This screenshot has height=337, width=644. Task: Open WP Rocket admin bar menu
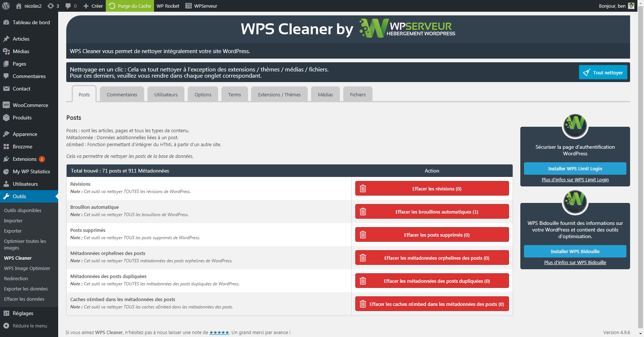click(x=168, y=6)
